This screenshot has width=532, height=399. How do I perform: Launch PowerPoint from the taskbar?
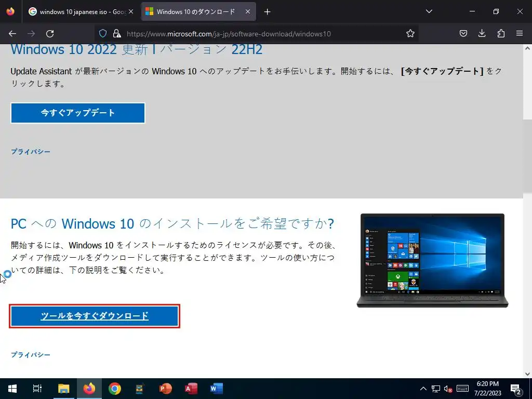point(166,389)
